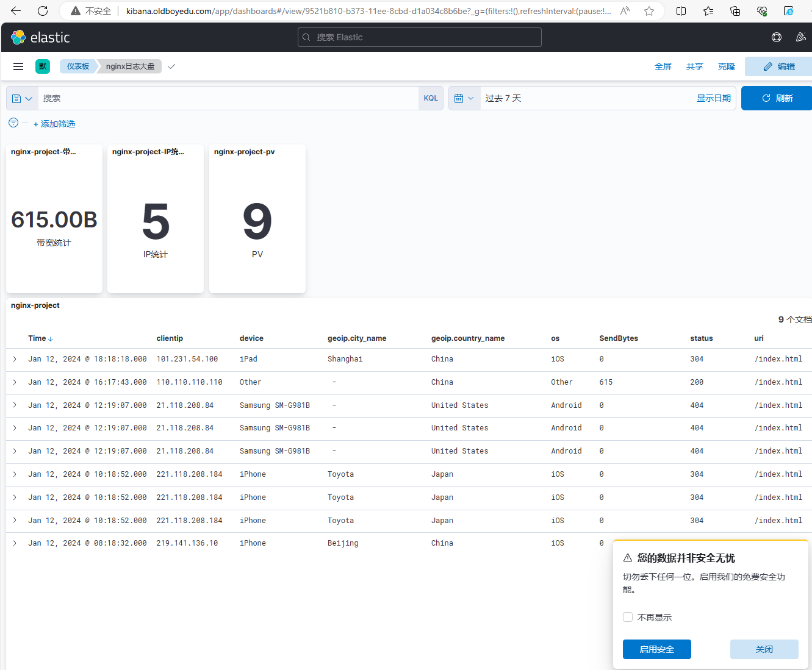Open the filter options icon
Image resolution: width=812 pixels, height=670 pixels.
click(x=13, y=123)
